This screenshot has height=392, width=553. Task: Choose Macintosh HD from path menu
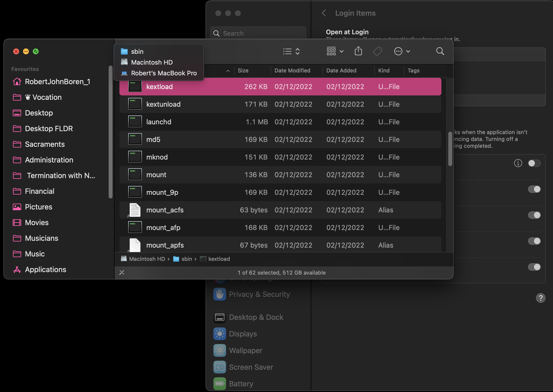coord(152,62)
